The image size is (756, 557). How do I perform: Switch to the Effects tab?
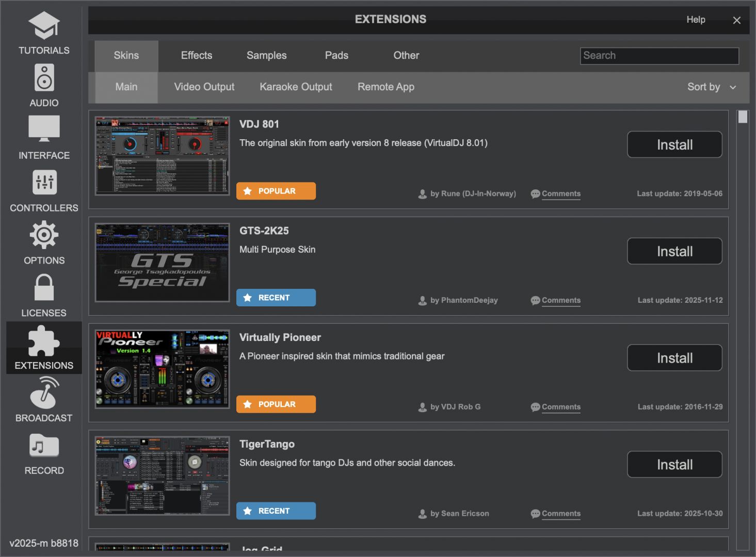pos(196,56)
